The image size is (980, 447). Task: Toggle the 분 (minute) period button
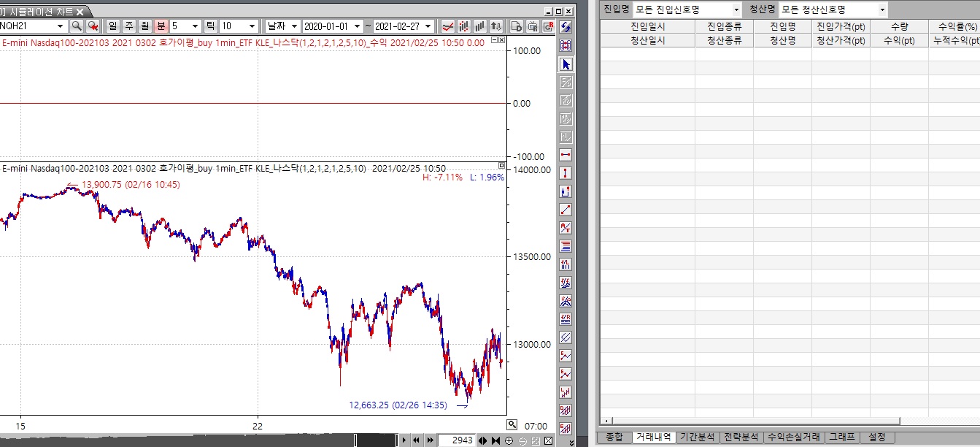(x=161, y=26)
